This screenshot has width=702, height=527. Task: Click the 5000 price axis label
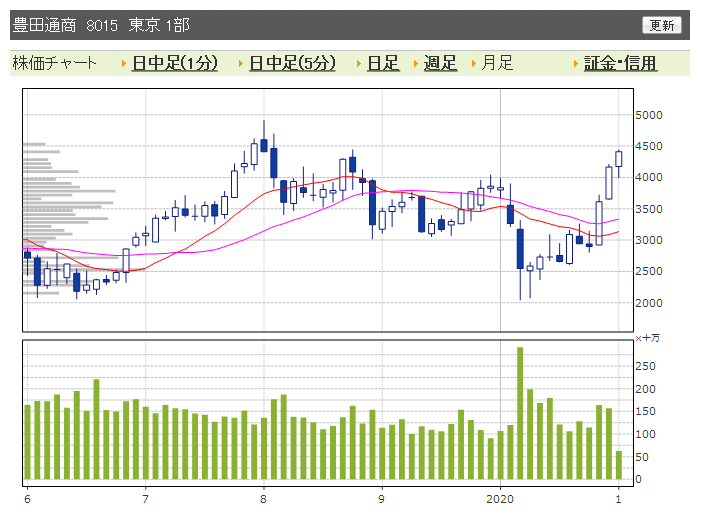tap(649, 115)
